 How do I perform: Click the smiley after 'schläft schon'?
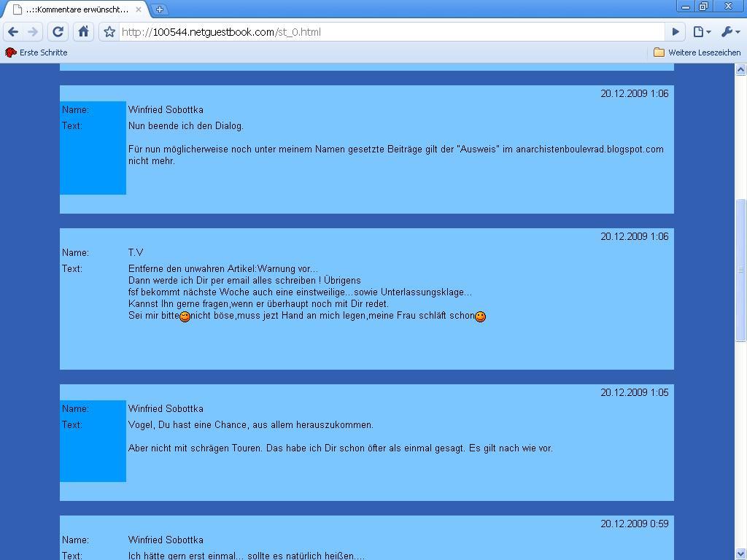480,316
